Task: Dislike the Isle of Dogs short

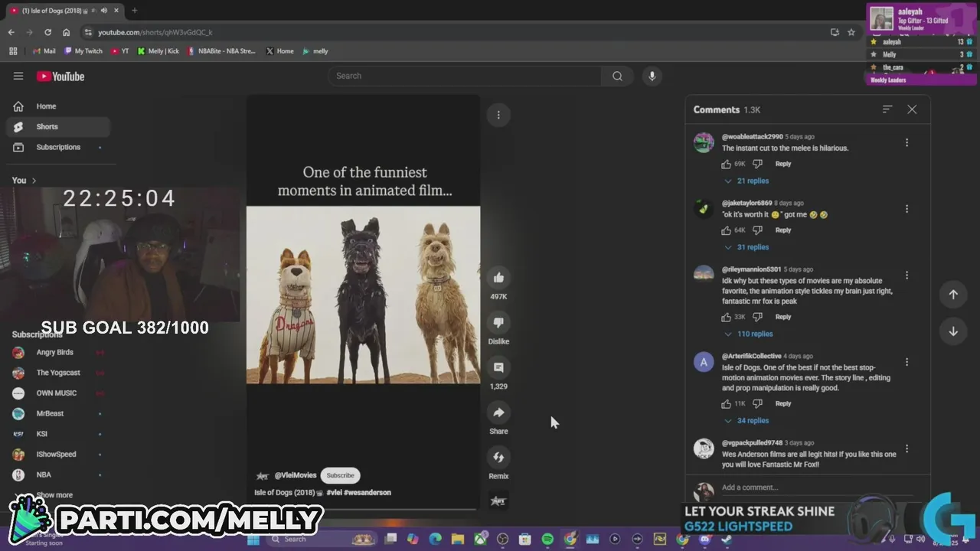Action: pyautogui.click(x=498, y=323)
